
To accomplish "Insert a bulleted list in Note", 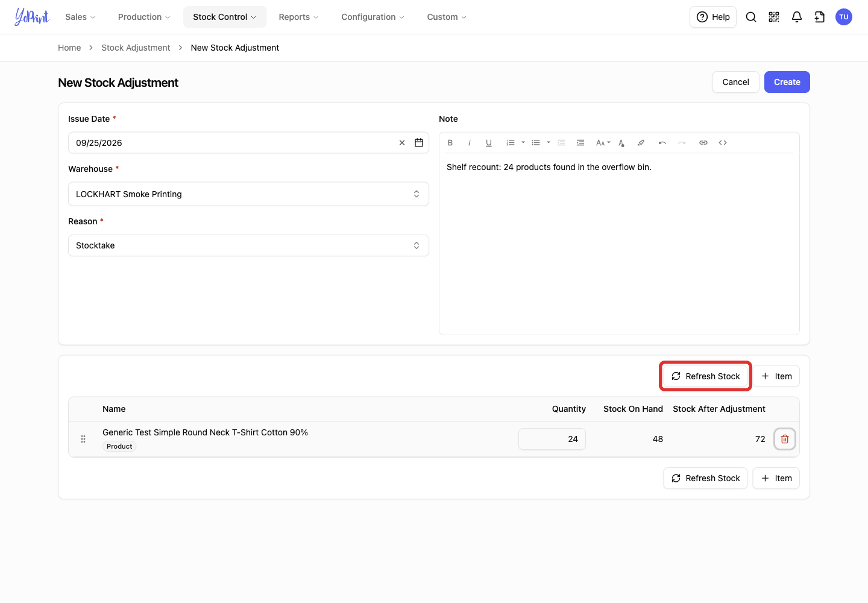I will pyautogui.click(x=536, y=143).
